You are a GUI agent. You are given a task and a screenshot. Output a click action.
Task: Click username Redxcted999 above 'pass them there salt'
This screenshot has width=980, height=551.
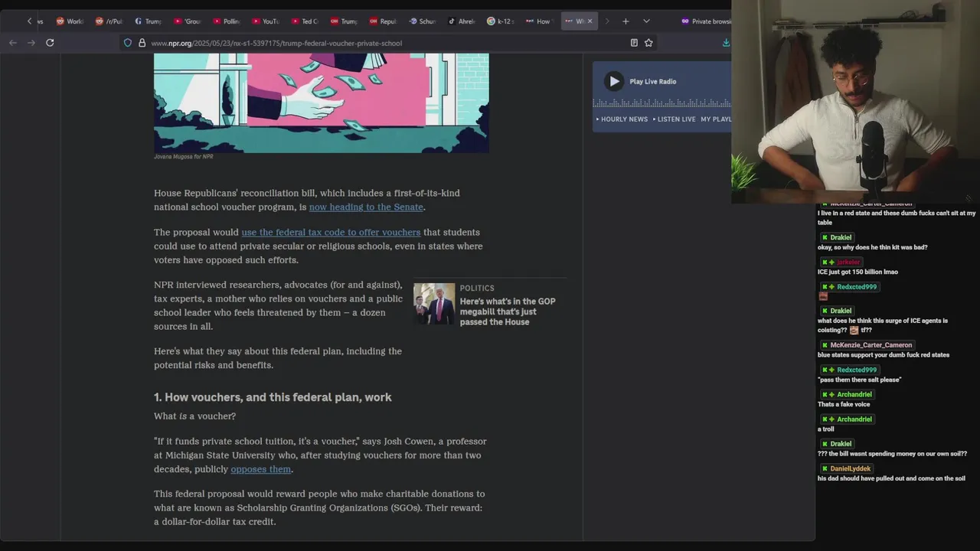(857, 370)
